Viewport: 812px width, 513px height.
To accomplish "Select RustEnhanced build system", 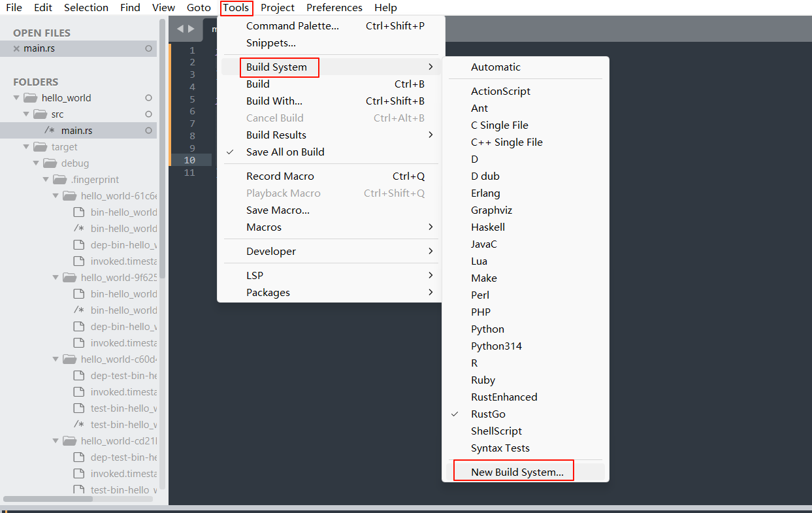I will pos(504,397).
